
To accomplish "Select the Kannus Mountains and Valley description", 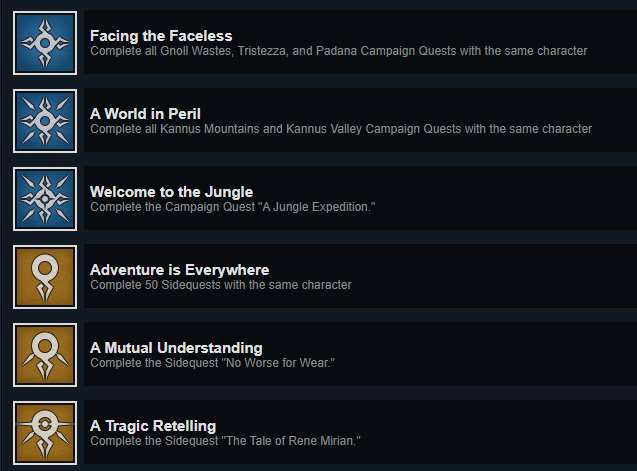I will pyautogui.click(x=340, y=128).
